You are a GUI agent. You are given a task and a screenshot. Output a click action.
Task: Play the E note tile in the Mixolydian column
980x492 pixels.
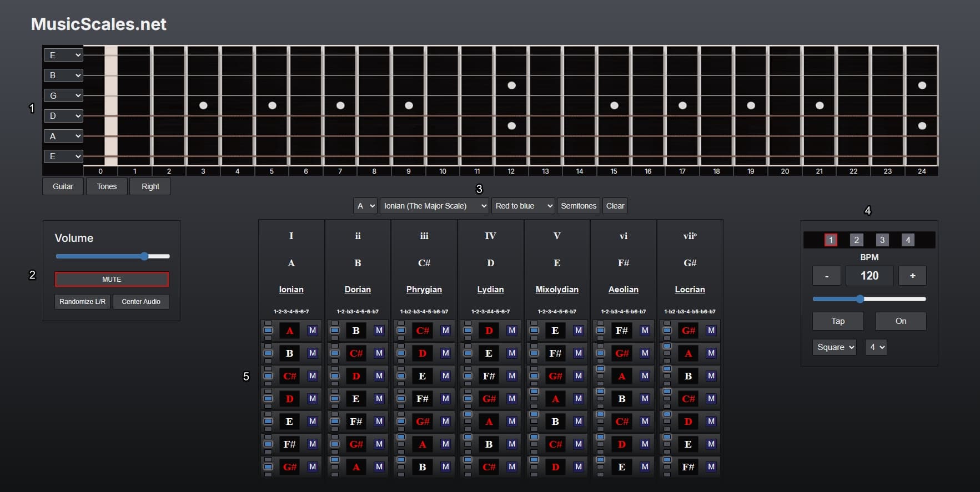[x=555, y=331]
